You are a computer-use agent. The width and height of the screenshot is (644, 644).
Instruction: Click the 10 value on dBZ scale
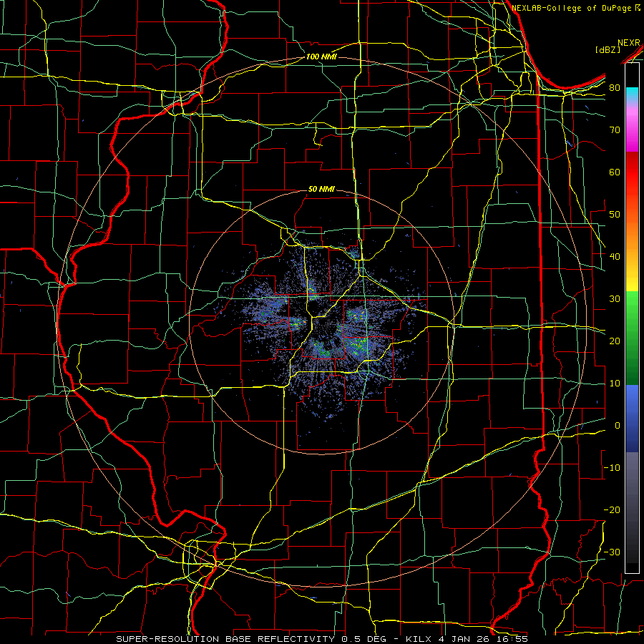coord(615,384)
